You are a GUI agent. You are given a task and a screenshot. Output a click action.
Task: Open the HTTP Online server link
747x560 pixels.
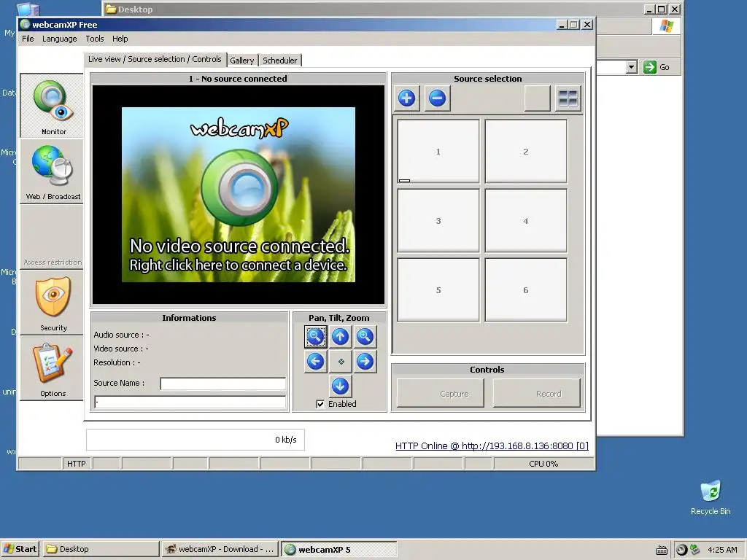492,446
